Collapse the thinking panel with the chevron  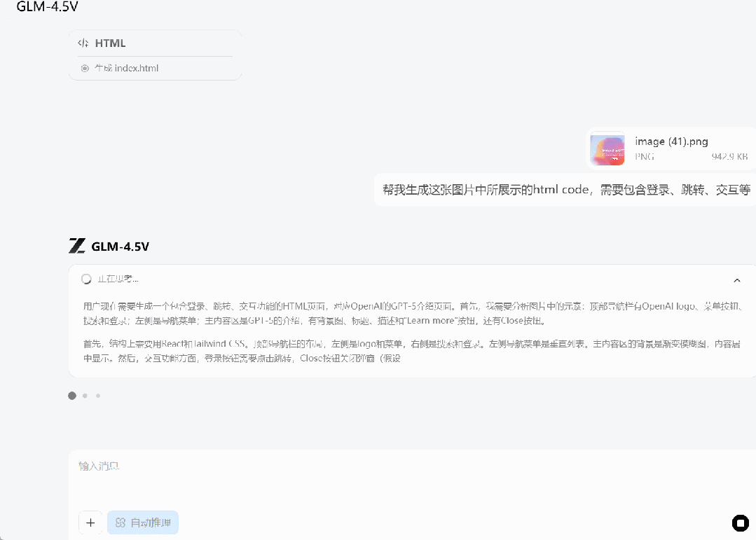[x=737, y=279]
